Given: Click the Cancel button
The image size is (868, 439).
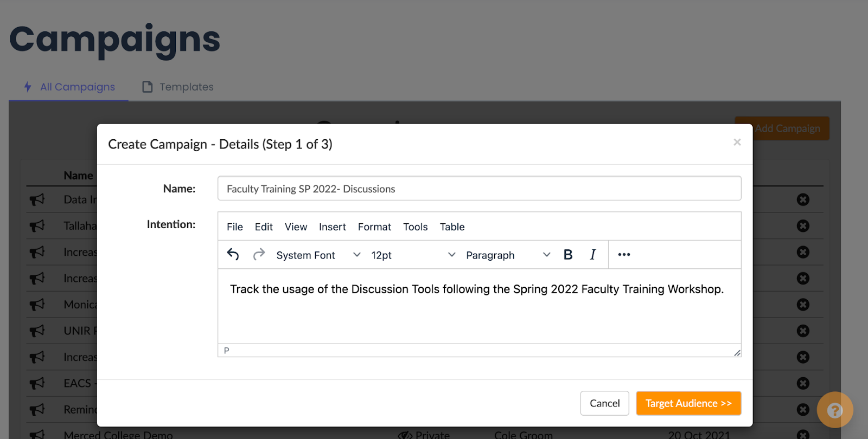Looking at the screenshot, I should (604, 403).
